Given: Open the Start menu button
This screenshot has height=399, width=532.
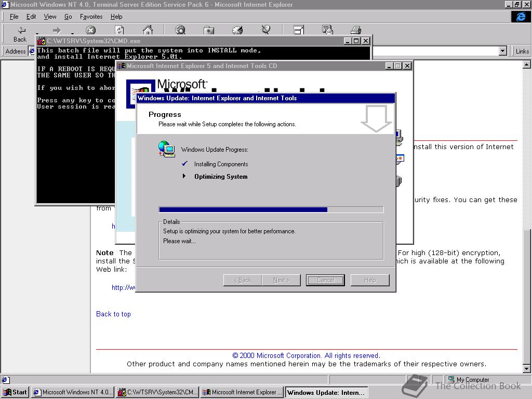Looking at the screenshot, I should pyautogui.click(x=15, y=392).
